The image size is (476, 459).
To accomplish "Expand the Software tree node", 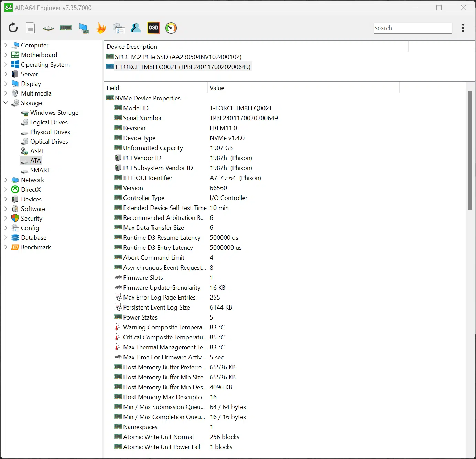I will 6,209.
